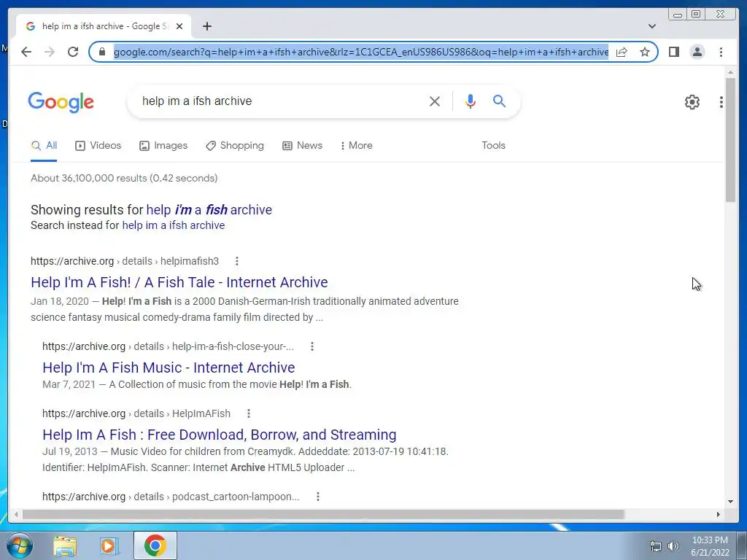Search instead for 'help im a ifsh archive'

click(x=174, y=225)
